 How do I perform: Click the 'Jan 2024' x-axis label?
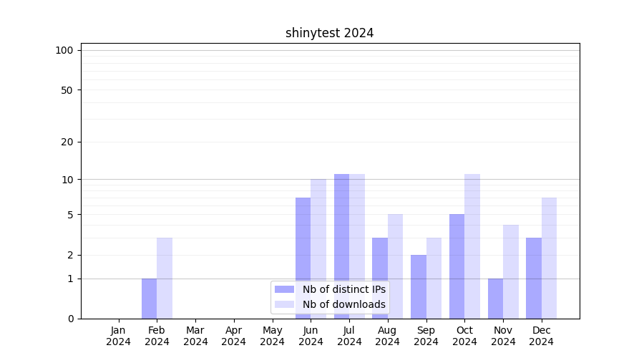[119, 336]
